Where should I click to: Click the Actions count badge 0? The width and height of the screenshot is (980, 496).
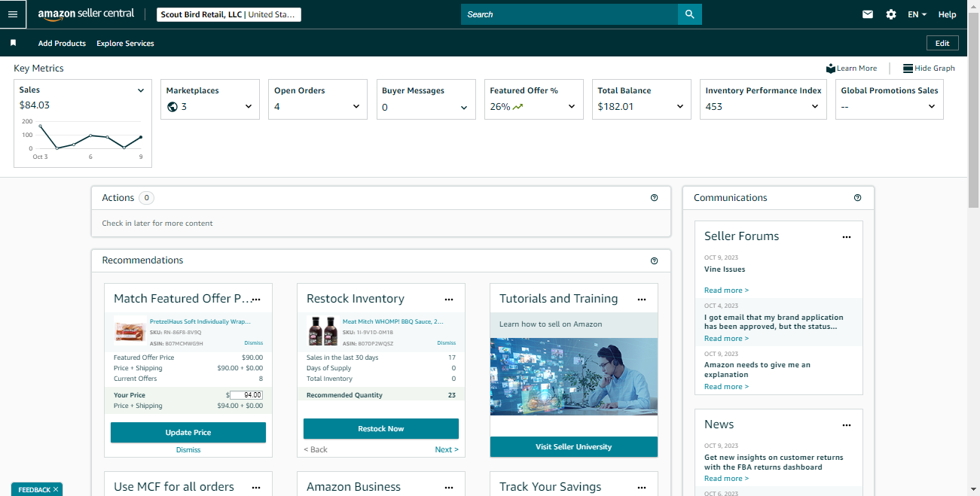(x=146, y=198)
